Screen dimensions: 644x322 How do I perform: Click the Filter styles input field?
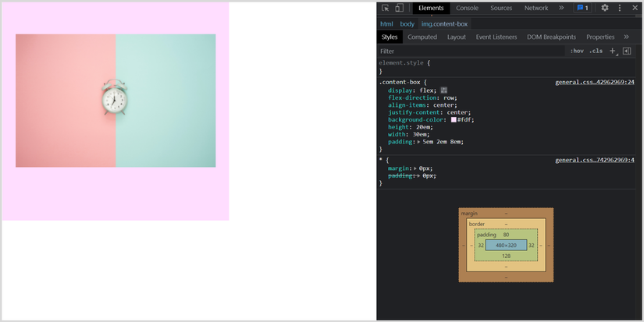pos(471,51)
